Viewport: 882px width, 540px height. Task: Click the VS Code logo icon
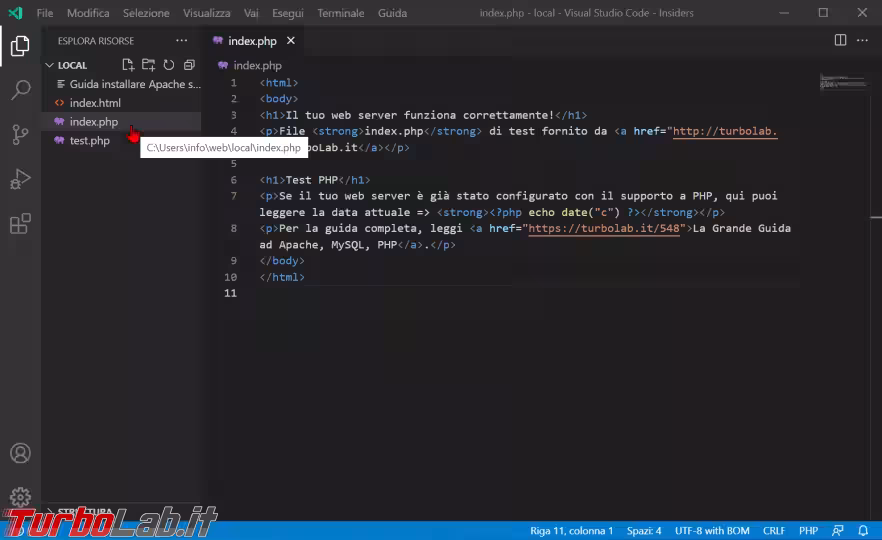point(15,12)
